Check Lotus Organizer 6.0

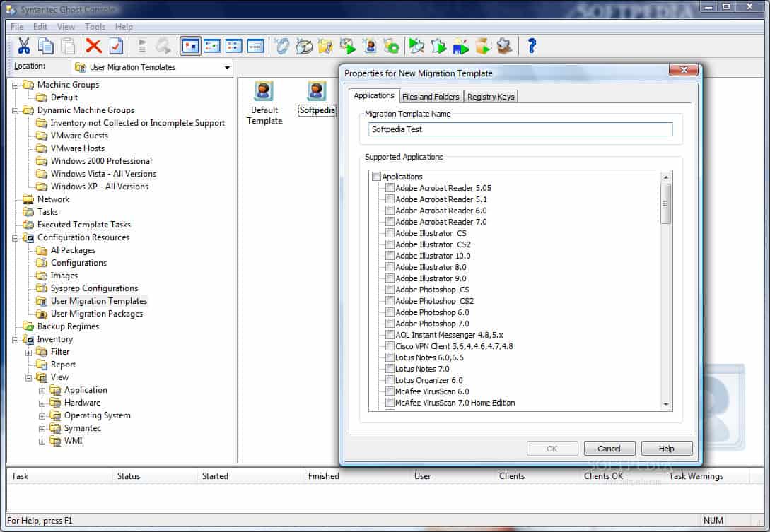click(390, 379)
